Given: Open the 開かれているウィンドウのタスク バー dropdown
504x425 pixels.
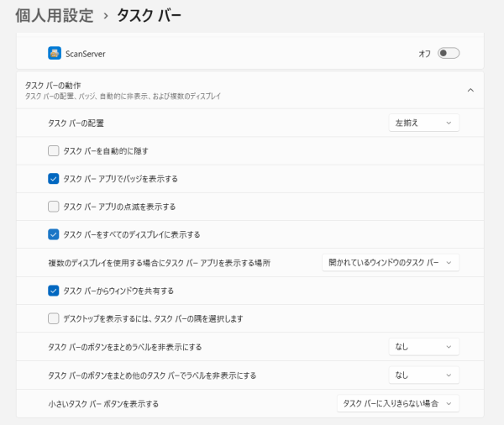Looking at the screenshot, I should pos(391,263).
